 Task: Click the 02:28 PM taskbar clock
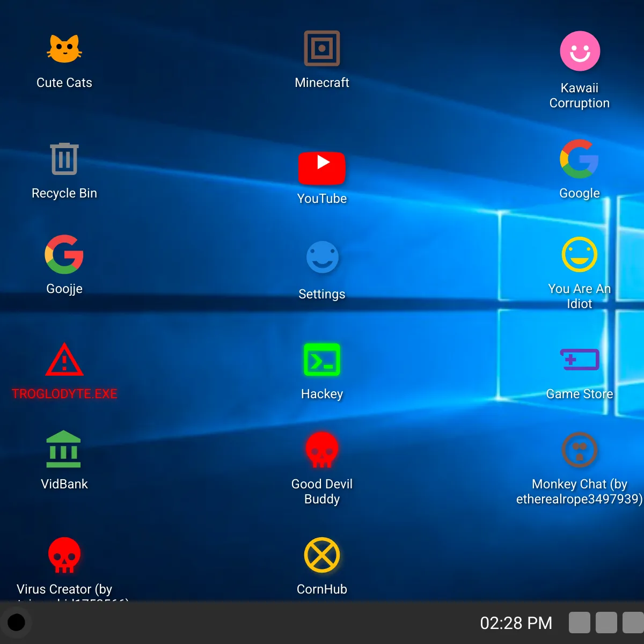point(516,623)
